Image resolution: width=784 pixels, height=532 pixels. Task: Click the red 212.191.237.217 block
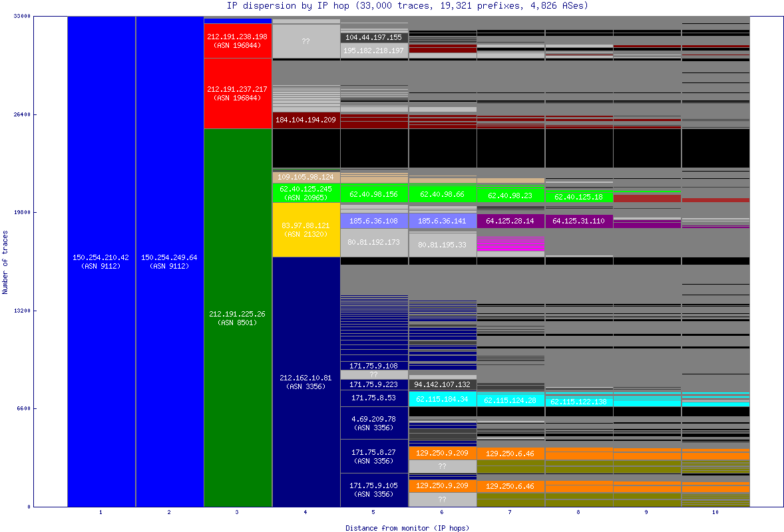click(x=238, y=93)
